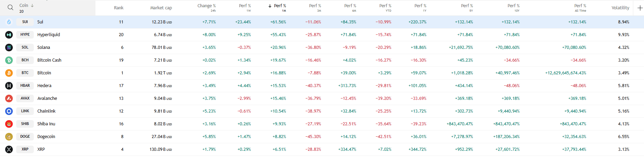Screen dimensions: 644x157
Task: Click the Bitcoin Cash logo icon
Action: [x=9, y=60]
